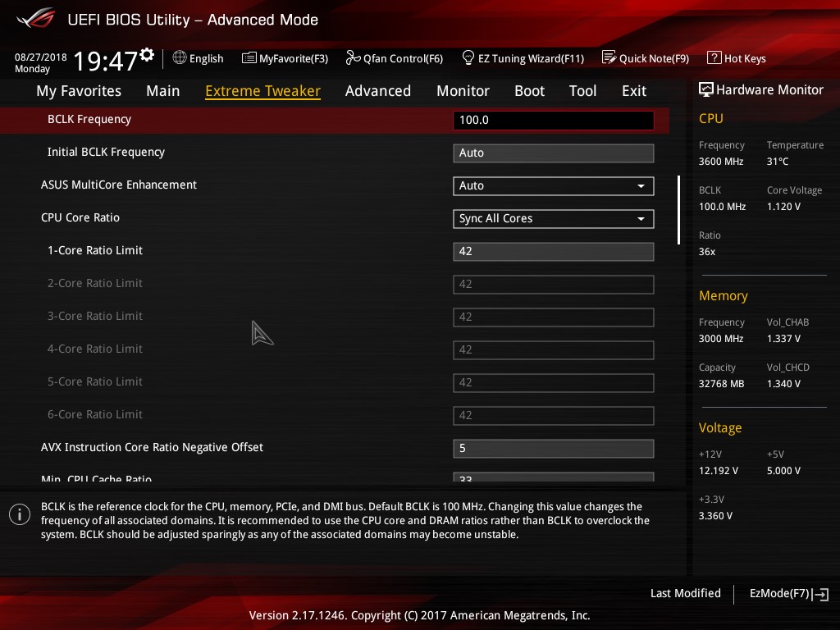Click Vol_CHCD value 1.340 V
Screen dimensions: 840x630
point(783,384)
